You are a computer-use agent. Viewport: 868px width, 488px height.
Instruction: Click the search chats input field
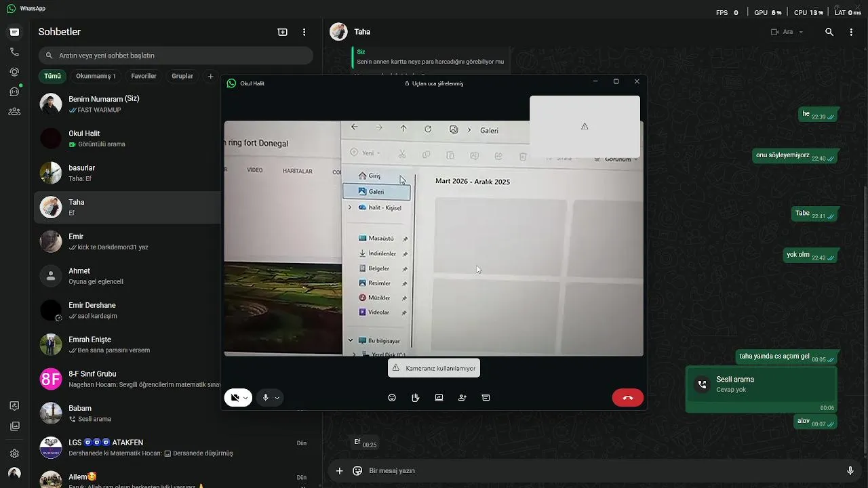point(176,56)
